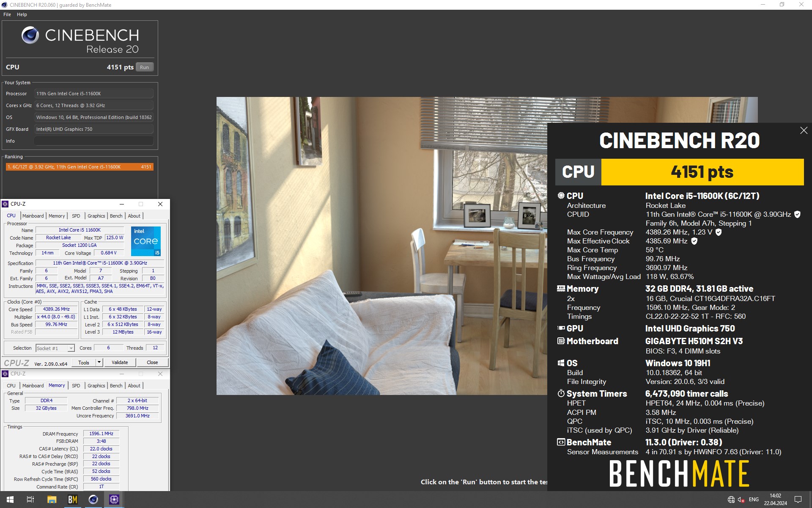
Task: Open File Explorer from the taskbar
Action: click(x=52, y=500)
